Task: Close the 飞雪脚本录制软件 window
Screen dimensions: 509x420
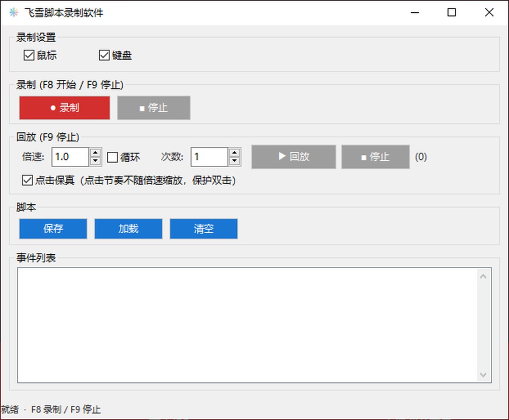Action: pos(489,13)
